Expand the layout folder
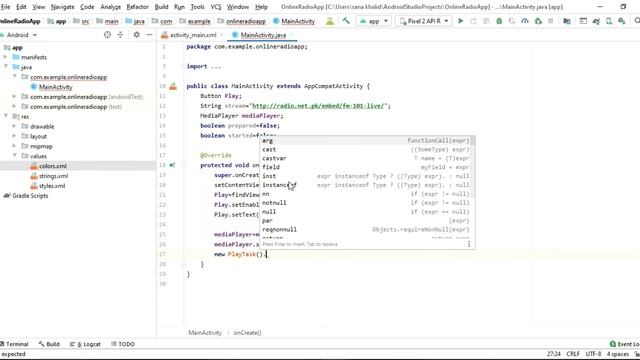Viewport: 640px width, 360px height. click(14, 136)
